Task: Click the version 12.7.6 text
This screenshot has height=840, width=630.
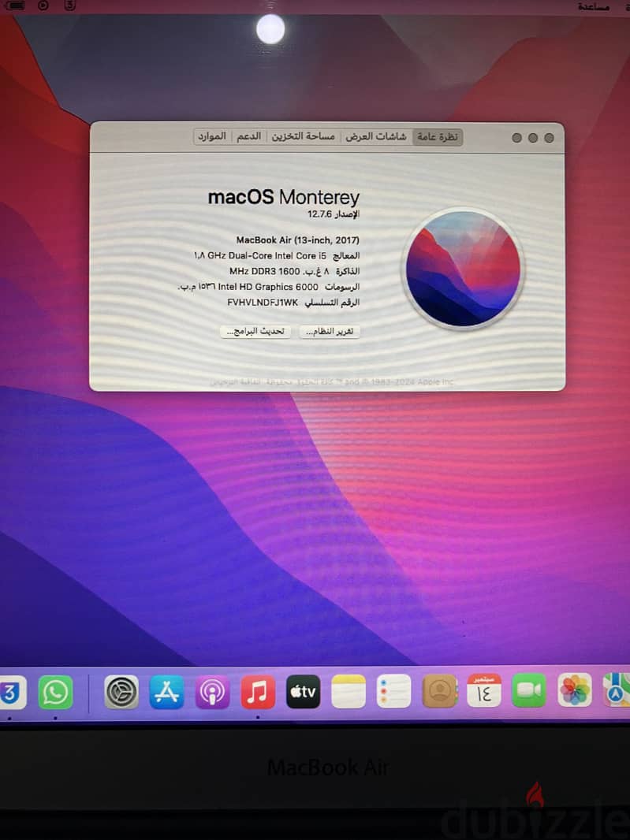Action: tap(333, 214)
